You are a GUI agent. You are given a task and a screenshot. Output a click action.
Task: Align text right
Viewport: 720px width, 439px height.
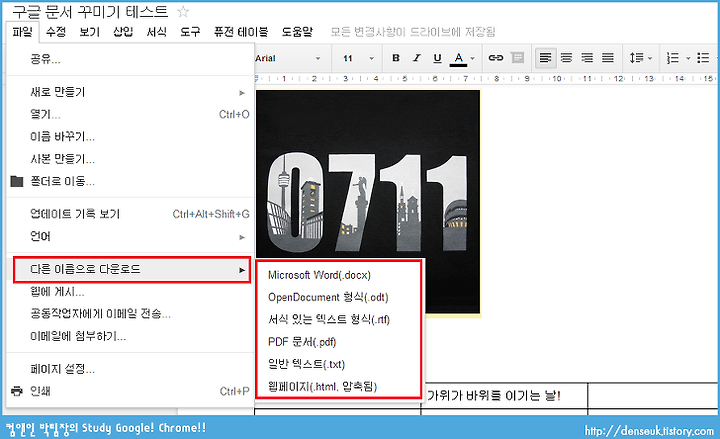587,58
